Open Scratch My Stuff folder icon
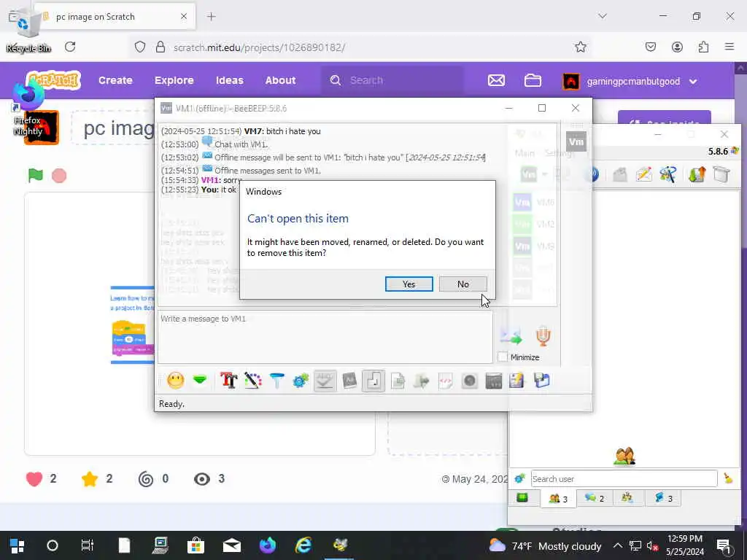This screenshot has height=560, width=747. (x=533, y=80)
